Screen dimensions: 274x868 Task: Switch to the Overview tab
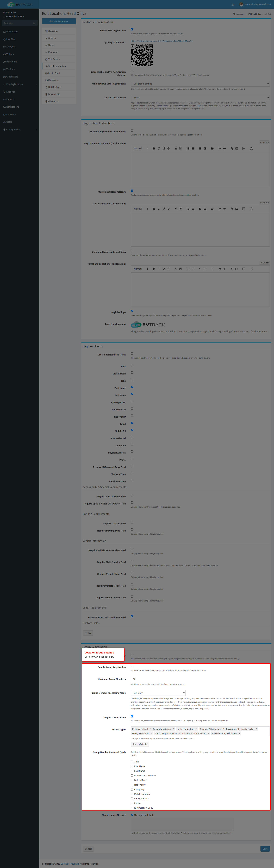tap(59, 31)
